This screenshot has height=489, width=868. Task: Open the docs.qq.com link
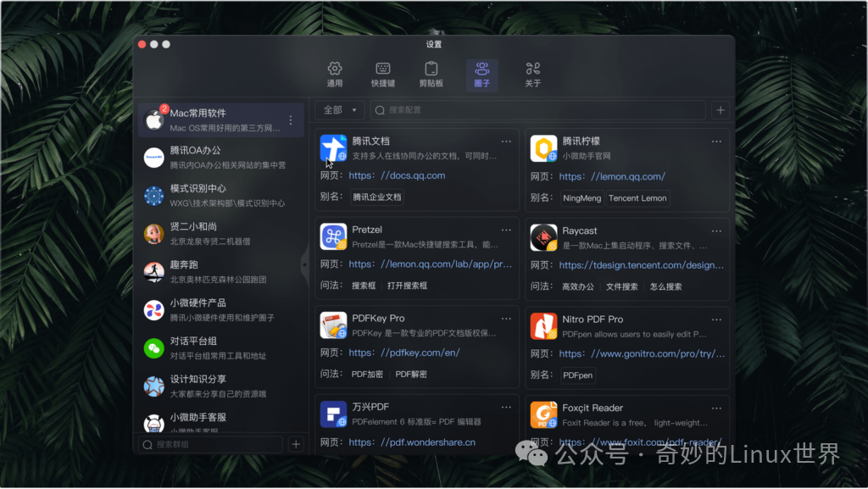click(x=397, y=175)
